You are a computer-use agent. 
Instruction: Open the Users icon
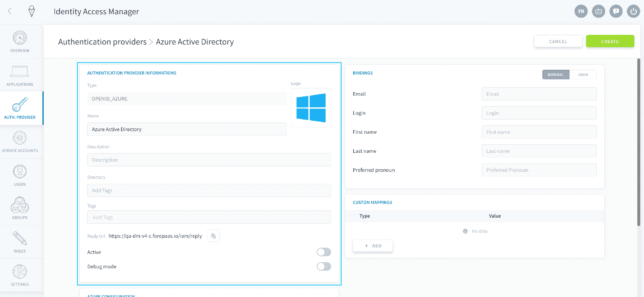tap(20, 172)
